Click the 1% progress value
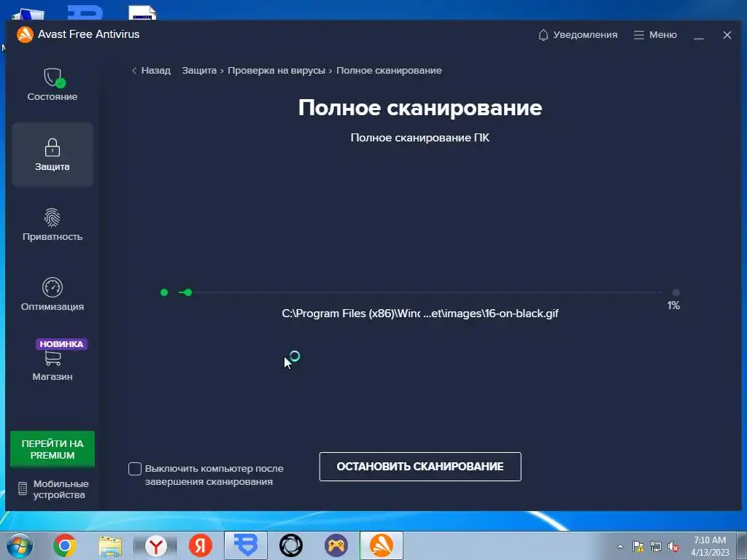The width and height of the screenshot is (747, 560). point(673,306)
